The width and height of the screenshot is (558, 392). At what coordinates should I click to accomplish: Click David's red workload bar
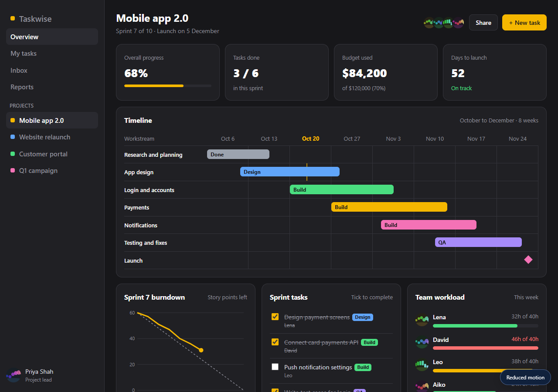click(x=486, y=348)
